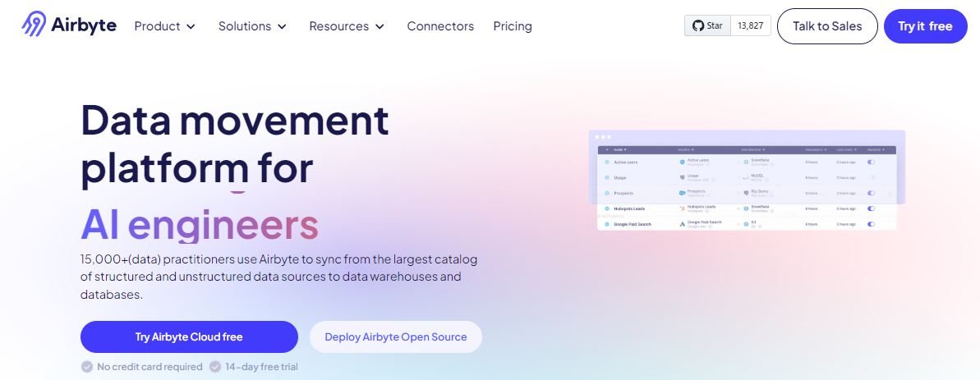Click the 14-day free trial text
980x380 pixels.
pos(262,366)
